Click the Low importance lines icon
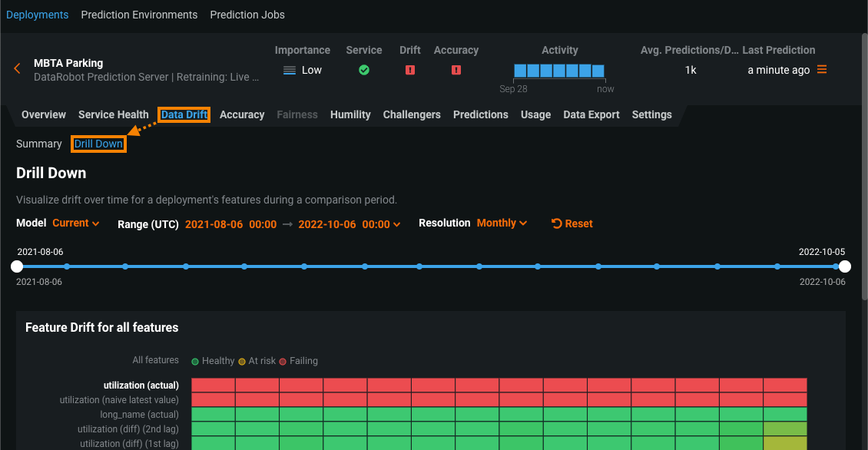 (x=290, y=70)
